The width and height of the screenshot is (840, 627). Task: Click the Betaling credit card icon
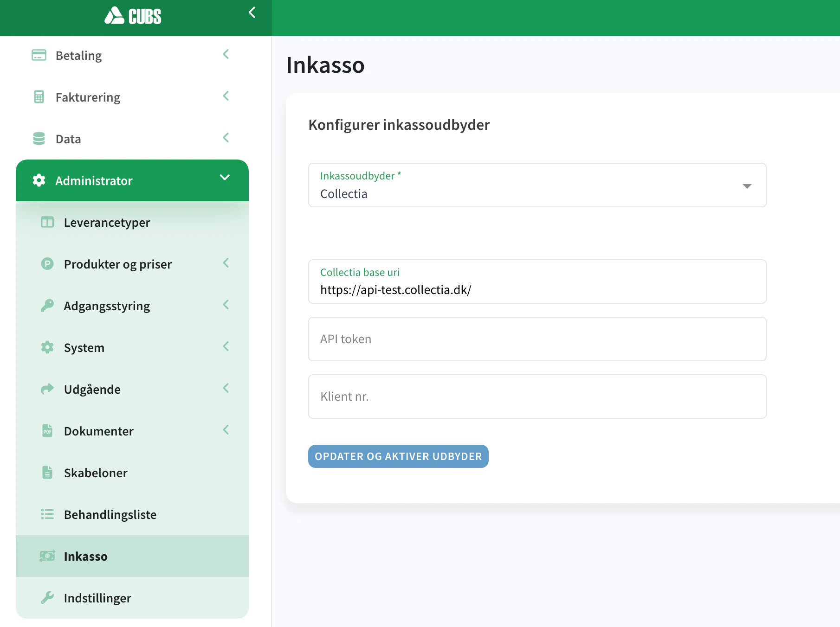tap(39, 55)
